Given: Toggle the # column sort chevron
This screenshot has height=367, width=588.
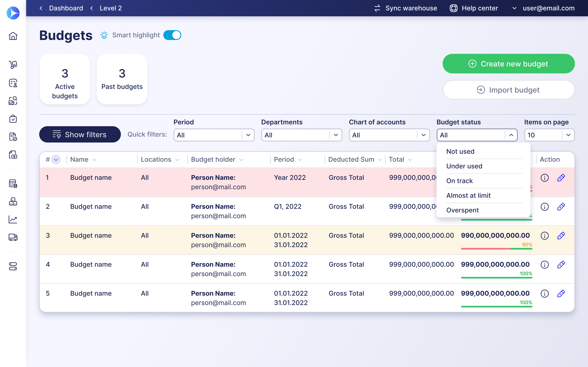Looking at the screenshot, I should coord(56,159).
